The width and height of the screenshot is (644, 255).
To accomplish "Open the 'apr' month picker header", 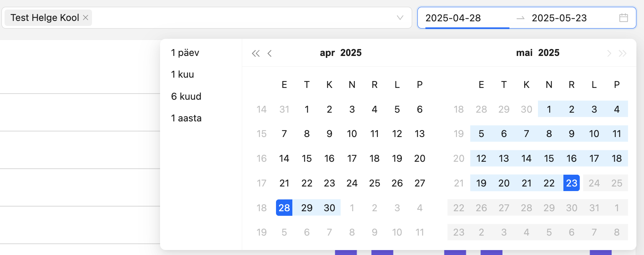I will 327,53.
